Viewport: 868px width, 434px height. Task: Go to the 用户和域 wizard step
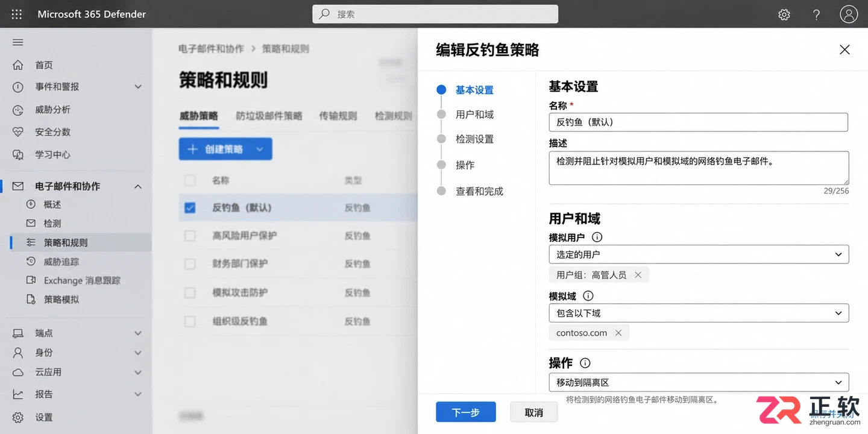tap(474, 115)
